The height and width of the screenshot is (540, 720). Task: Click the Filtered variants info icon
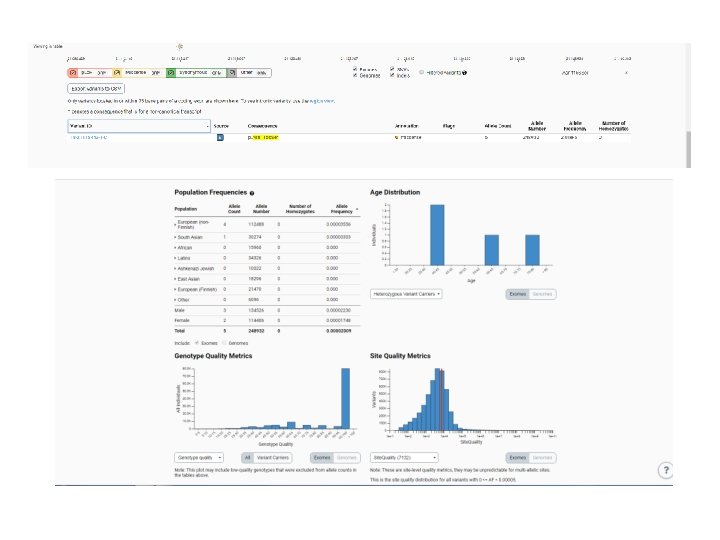(x=465, y=73)
